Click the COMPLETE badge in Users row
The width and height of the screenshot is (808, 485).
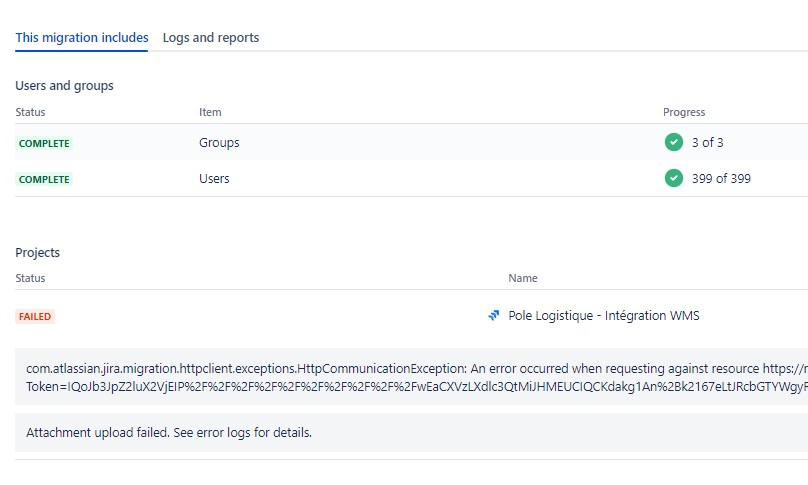click(44, 179)
